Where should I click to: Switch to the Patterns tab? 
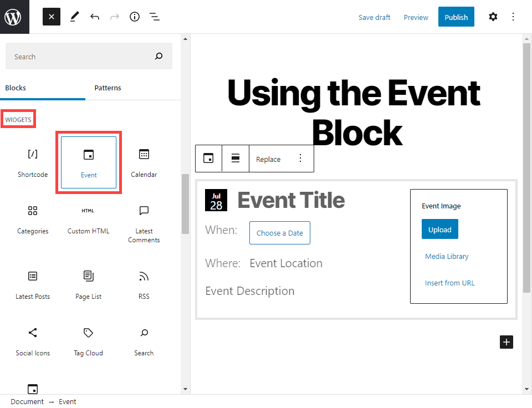click(x=108, y=88)
